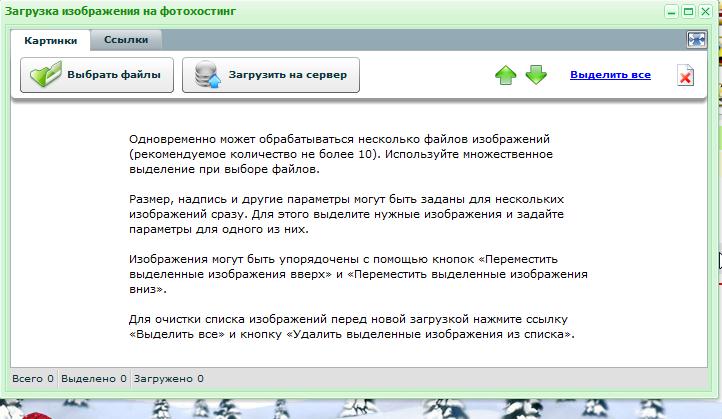The image size is (722, 419).
Task: Maximize the photo hosting upload window
Action: 688,12
